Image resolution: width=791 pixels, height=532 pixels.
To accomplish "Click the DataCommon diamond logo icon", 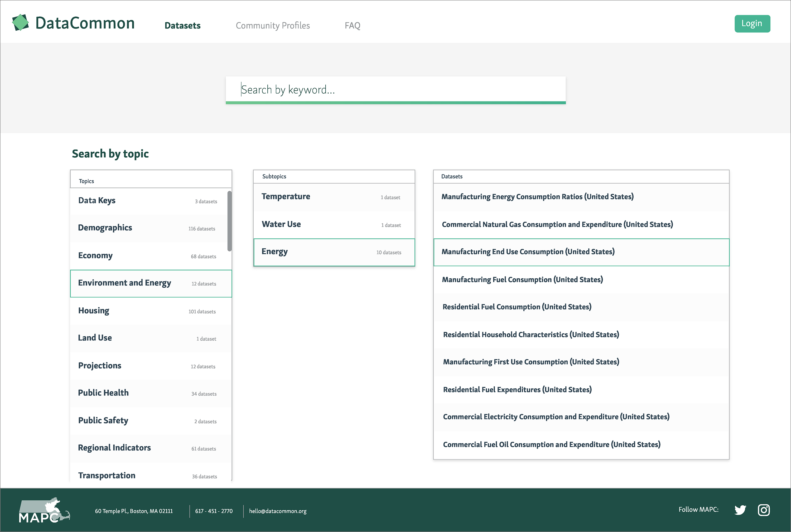I will pyautogui.click(x=20, y=23).
